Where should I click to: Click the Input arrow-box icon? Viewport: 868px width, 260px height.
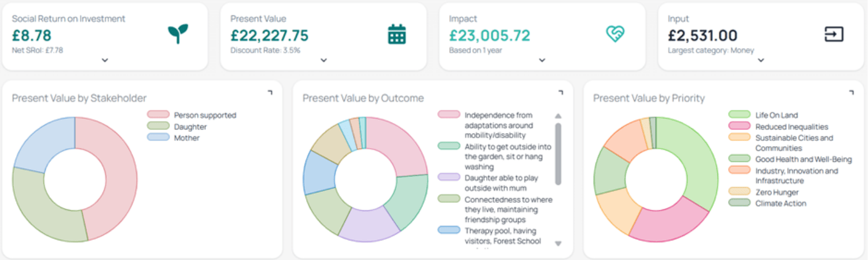[x=833, y=34]
